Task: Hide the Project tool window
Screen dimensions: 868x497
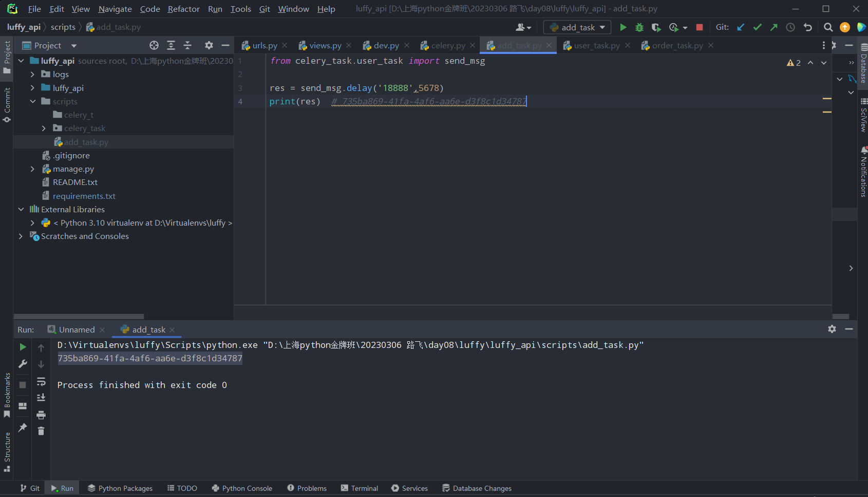Action: [x=225, y=45]
